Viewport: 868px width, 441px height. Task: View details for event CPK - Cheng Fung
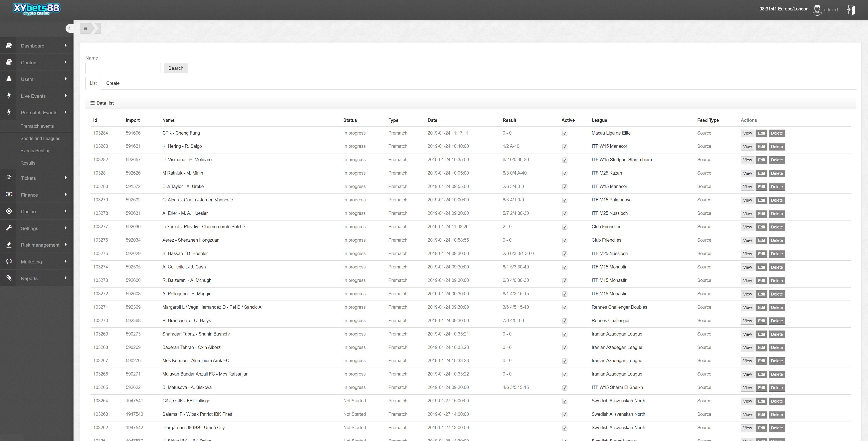746,133
